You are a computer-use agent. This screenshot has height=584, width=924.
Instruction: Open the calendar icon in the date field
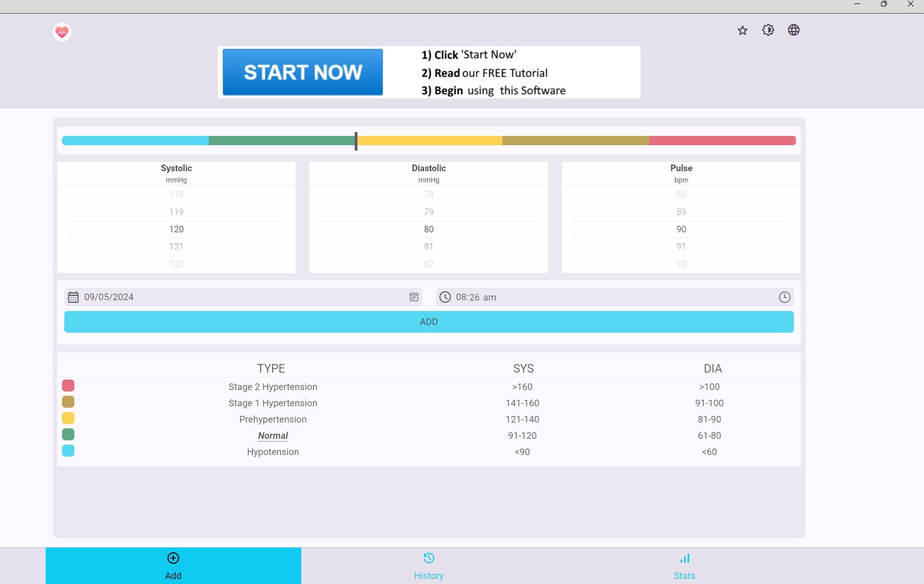(414, 297)
